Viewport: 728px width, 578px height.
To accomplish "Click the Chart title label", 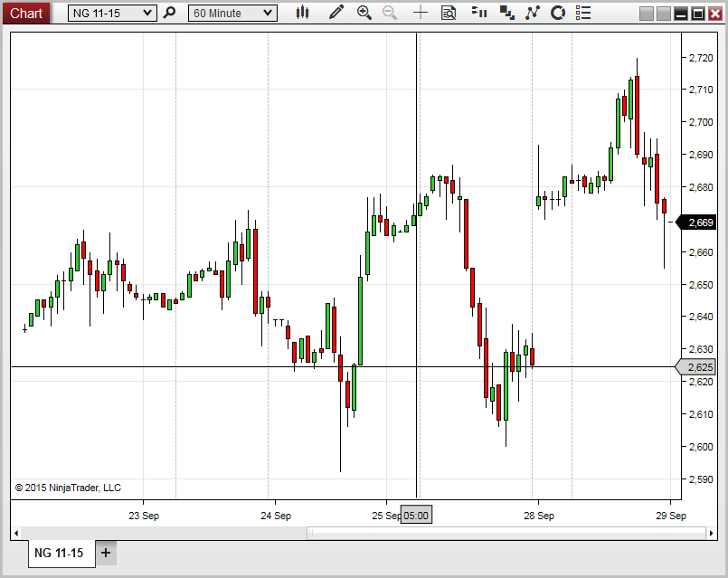I will [x=26, y=13].
